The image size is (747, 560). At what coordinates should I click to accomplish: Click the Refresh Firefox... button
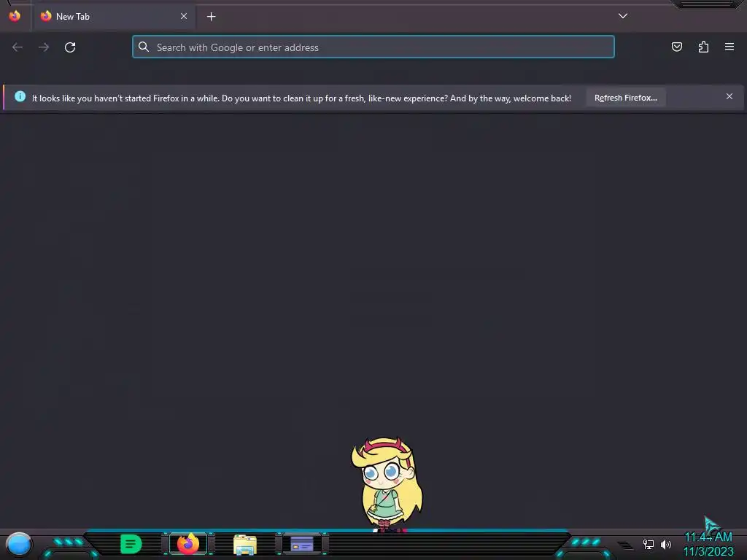point(625,98)
